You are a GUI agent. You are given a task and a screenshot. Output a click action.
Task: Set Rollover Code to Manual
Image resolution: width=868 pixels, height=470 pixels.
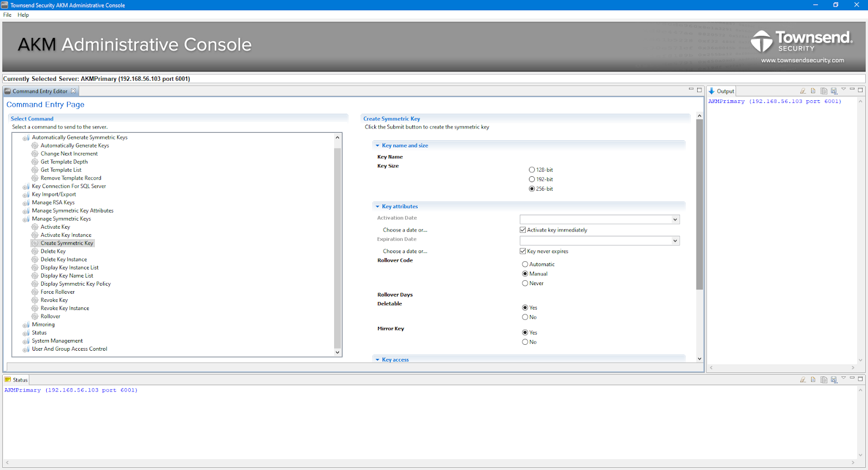pos(525,274)
